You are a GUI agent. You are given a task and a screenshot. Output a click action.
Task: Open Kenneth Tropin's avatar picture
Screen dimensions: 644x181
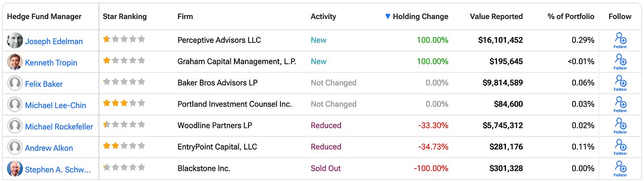click(x=15, y=62)
